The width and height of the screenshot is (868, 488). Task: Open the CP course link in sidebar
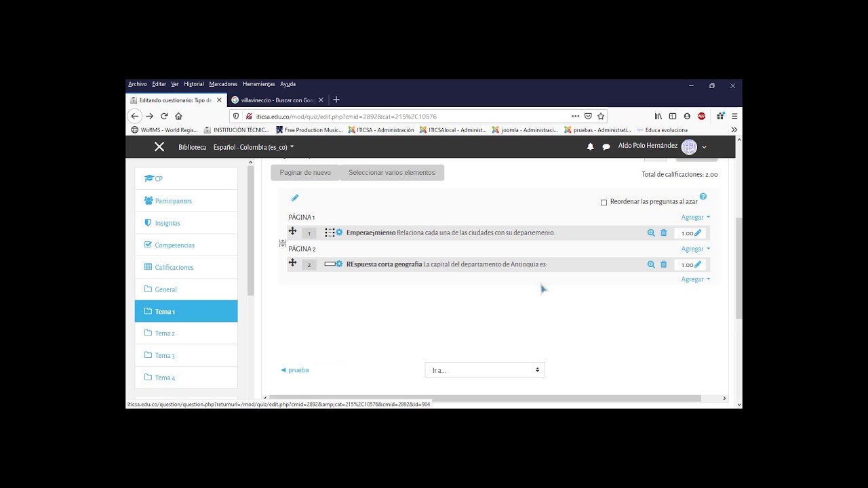[x=186, y=179]
